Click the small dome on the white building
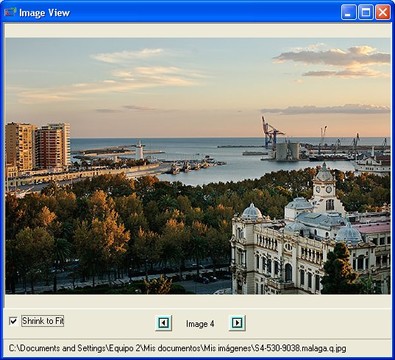Screen dimensions: 395x360 pyautogui.click(x=252, y=212)
